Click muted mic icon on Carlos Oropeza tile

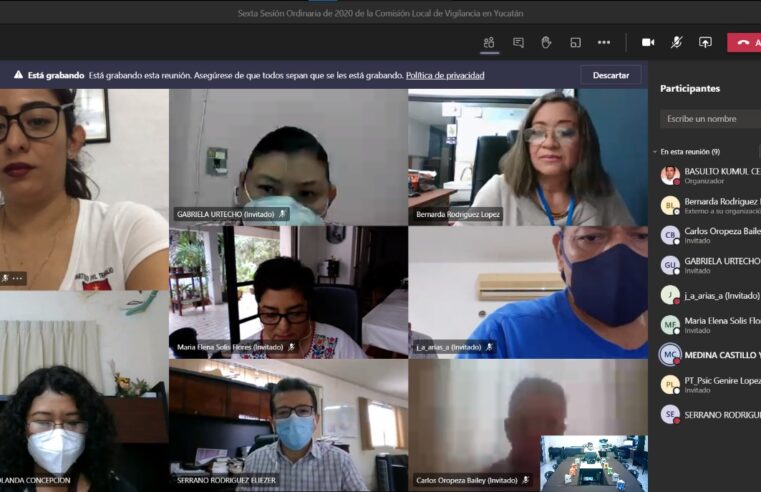pos(525,480)
